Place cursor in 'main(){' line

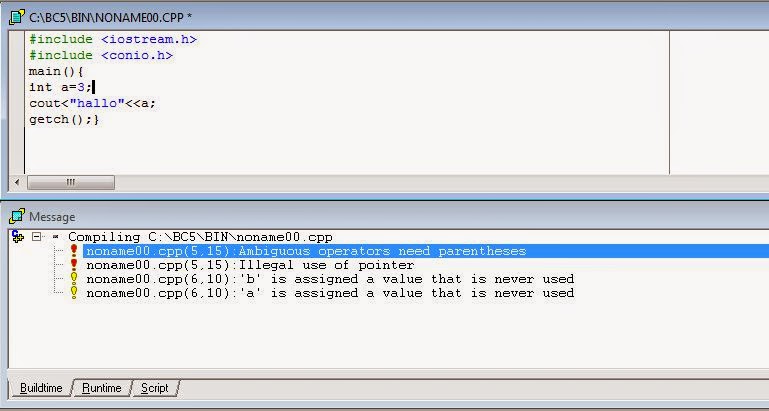(x=56, y=72)
